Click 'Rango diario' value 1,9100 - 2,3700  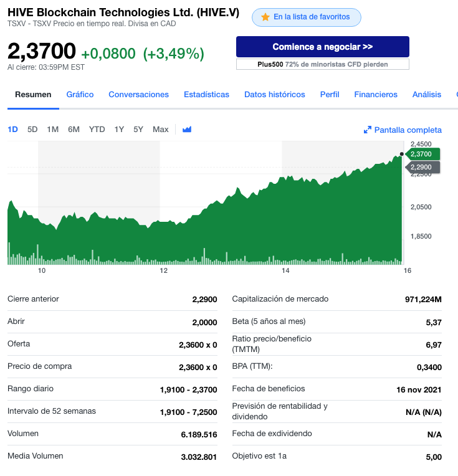pyautogui.click(x=189, y=390)
